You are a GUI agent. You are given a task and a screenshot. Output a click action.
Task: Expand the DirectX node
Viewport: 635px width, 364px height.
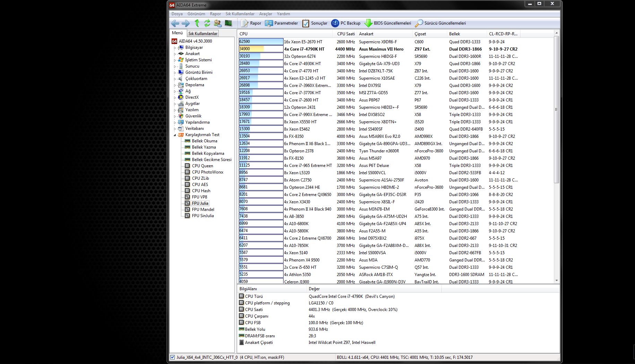(175, 98)
